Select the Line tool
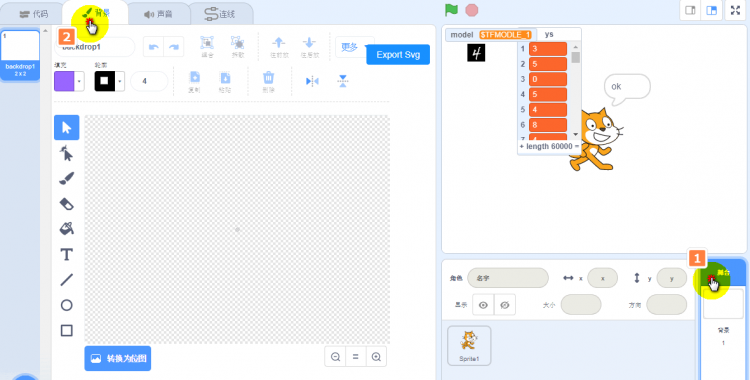The image size is (750, 380). 66,279
